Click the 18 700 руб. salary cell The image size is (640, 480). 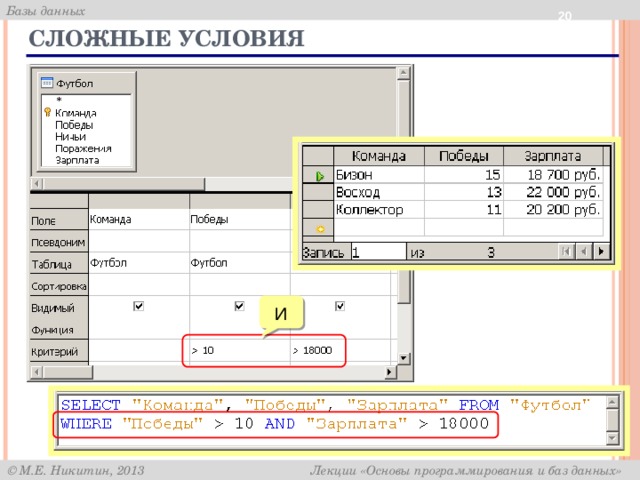point(553,175)
